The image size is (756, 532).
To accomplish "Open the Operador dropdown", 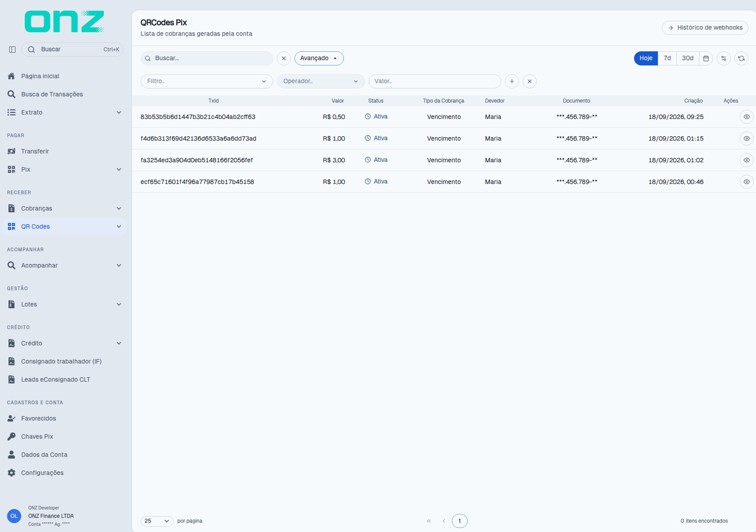I will coord(321,81).
